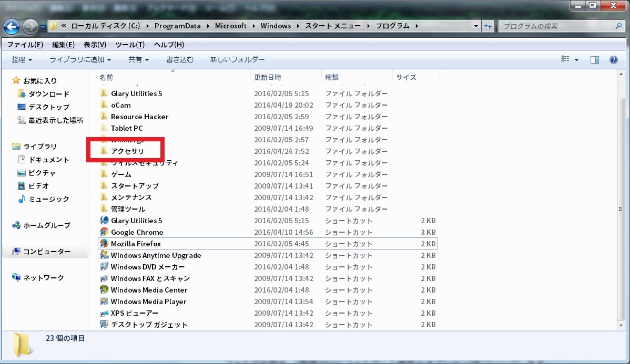This screenshot has width=630, height=364.
Task: Open the 共有 dropdown
Action: [139, 59]
